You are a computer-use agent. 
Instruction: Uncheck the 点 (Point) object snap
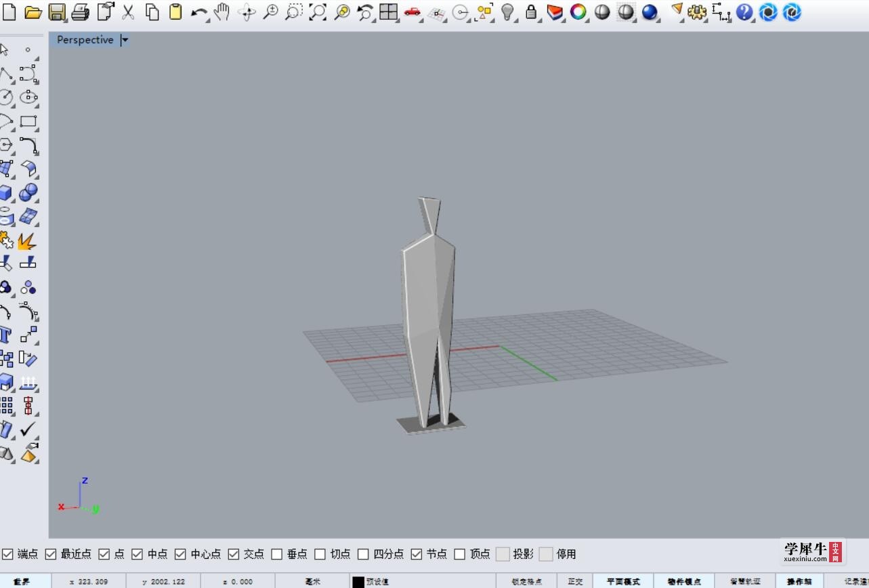coord(104,554)
